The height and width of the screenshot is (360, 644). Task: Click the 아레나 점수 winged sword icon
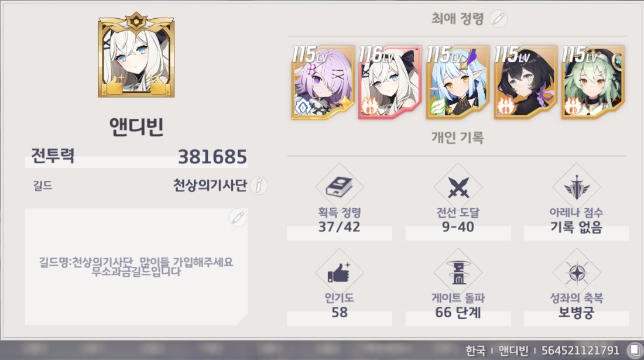coord(576,187)
